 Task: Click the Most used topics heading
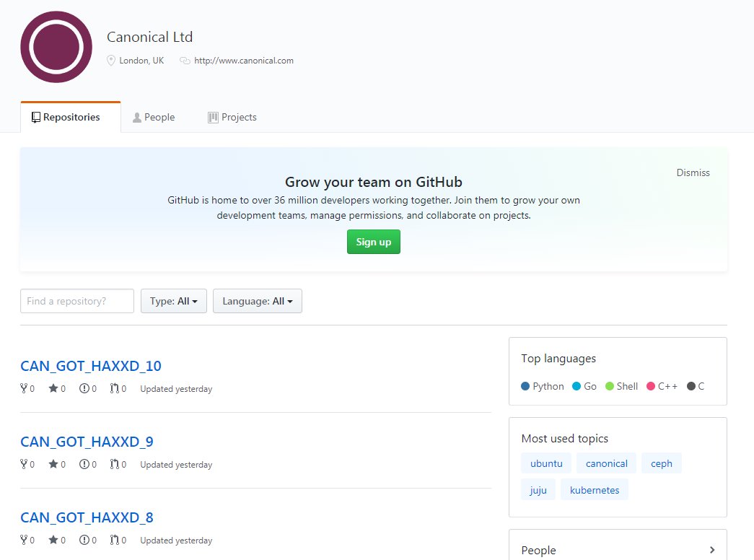(564, 438)
